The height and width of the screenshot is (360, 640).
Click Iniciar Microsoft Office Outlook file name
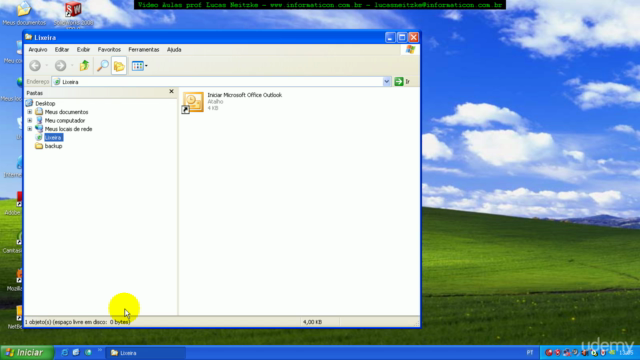tap(244, 95)
